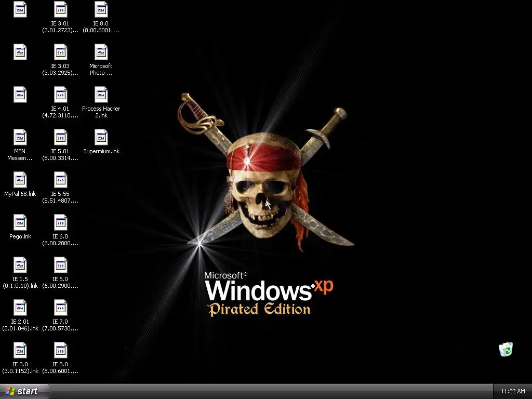Select the IE 6.0 (6.00.2900) shortcut
Viewport: 532px width, 399px height.
coord(60,265)
